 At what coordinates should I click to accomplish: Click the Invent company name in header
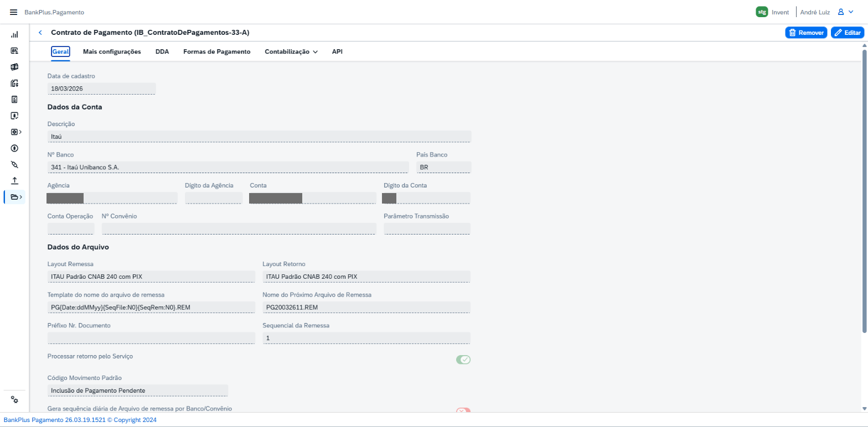click(780, 12)
